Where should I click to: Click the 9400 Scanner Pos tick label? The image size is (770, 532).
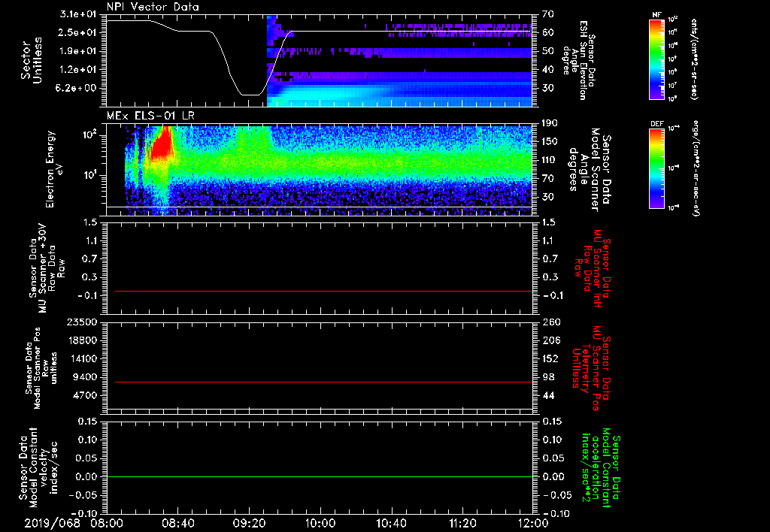pos(85,377)
